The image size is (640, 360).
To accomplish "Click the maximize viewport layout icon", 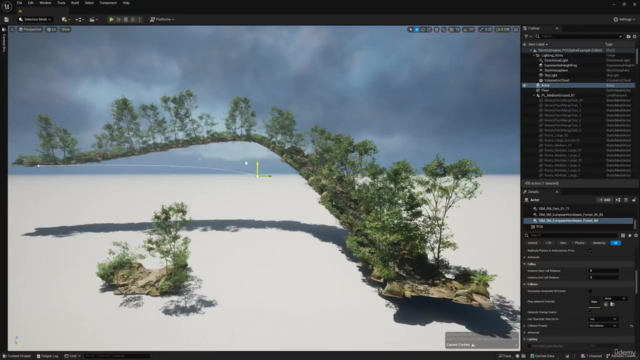I will click(x=516, y=29).
